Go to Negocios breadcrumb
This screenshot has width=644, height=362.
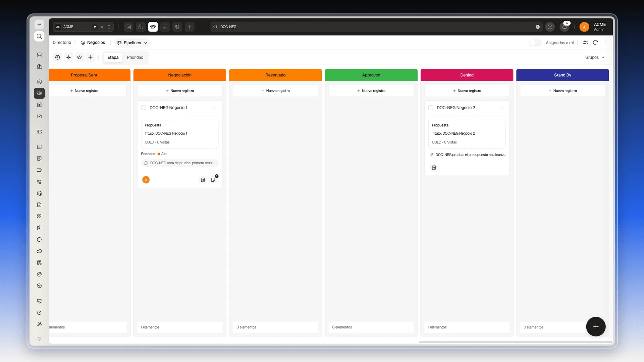click(93, 43)
